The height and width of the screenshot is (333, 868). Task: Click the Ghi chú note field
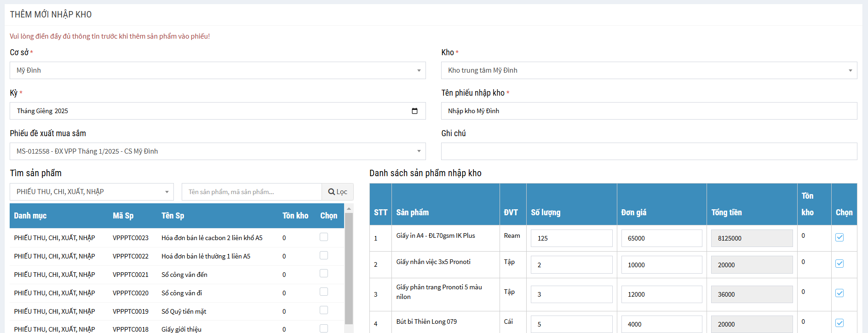(649, 151)
